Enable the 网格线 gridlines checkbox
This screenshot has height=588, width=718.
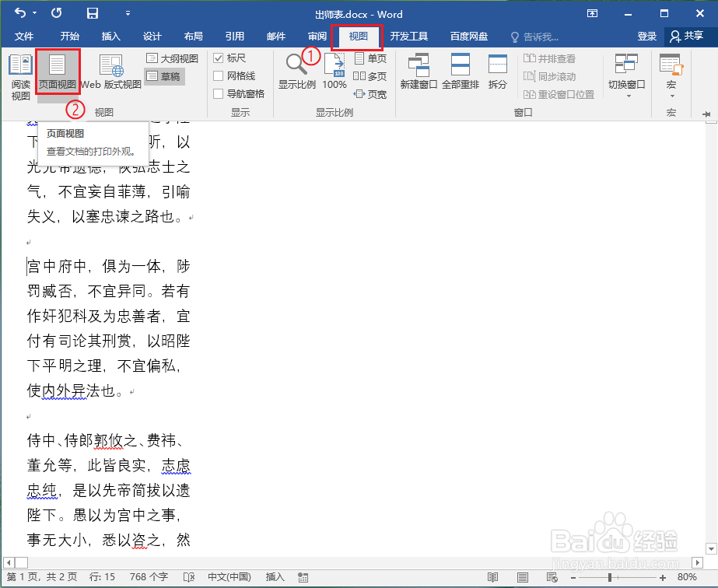tap(222, 75)
